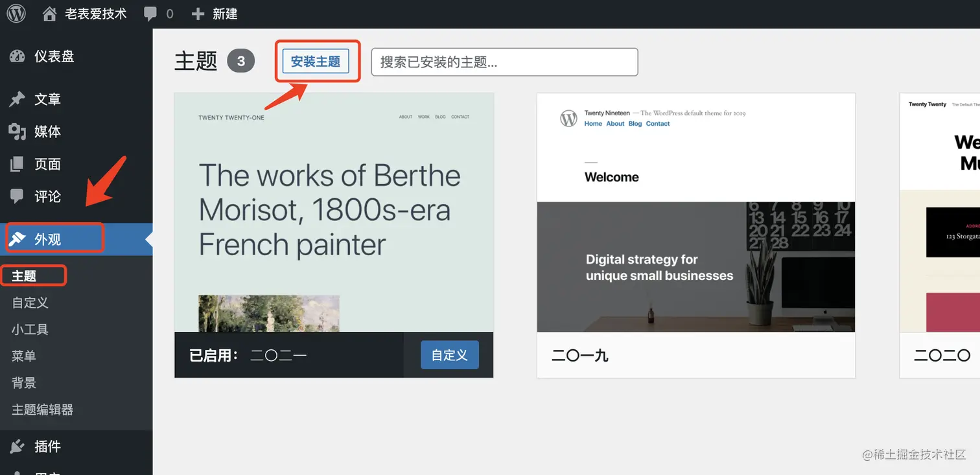The height and width of the screenshot is (475, 980).
Task: Open the 评论 sidebar item
Action: tap(47, 196)
